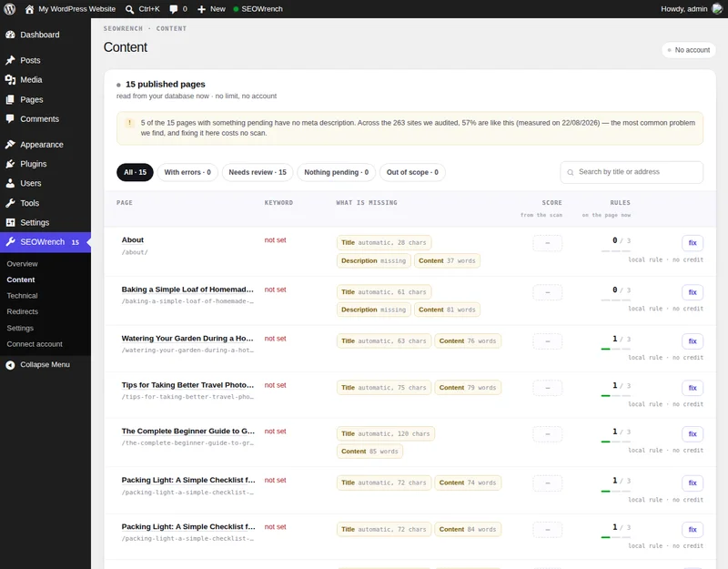
Task: Click Title automatic 120 chars tag
Action: (386, 434)
